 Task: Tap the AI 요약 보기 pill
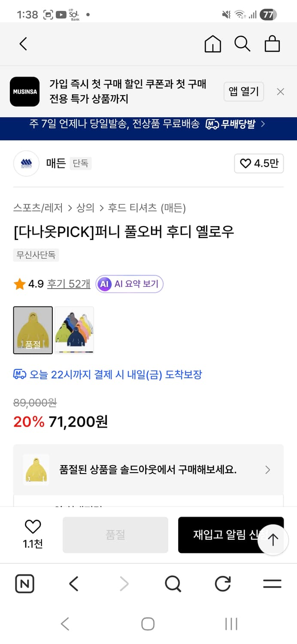coord(129,284)
